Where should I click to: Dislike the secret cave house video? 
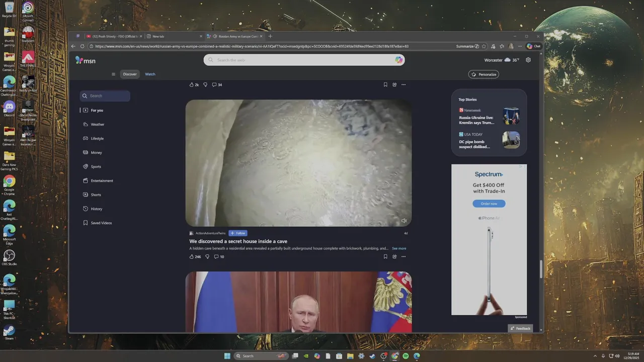click(207, 256)
